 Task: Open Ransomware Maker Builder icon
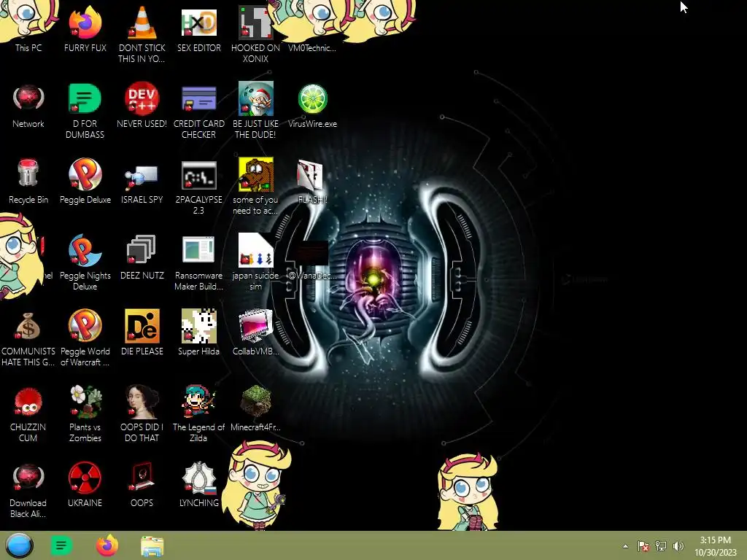tap(199, 249)
